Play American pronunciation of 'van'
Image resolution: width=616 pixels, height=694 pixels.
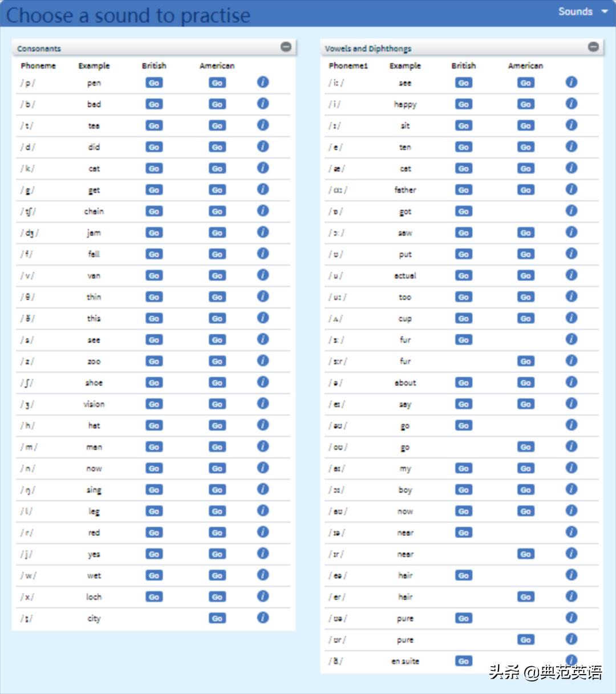217,275
